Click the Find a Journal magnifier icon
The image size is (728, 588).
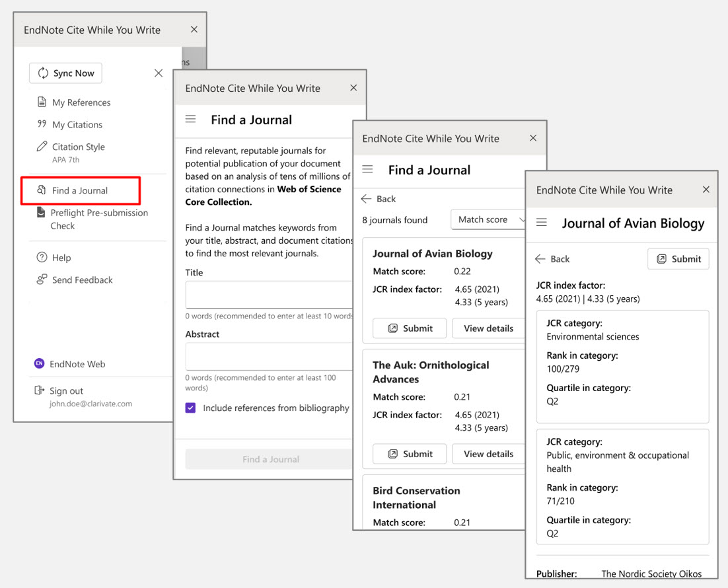tap(42, 190)
